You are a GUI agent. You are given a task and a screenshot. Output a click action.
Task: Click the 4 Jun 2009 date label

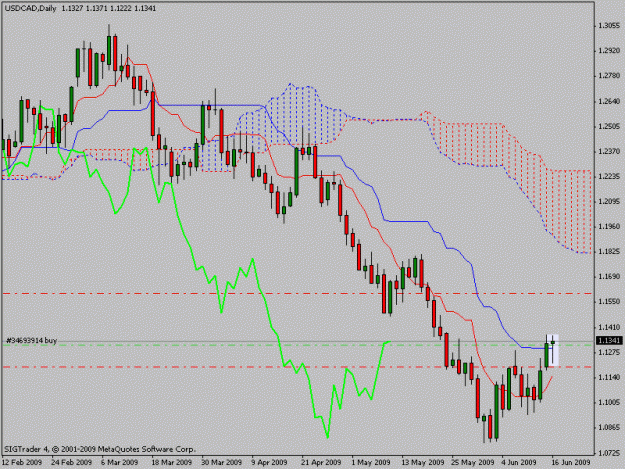[x=520, y=462]
